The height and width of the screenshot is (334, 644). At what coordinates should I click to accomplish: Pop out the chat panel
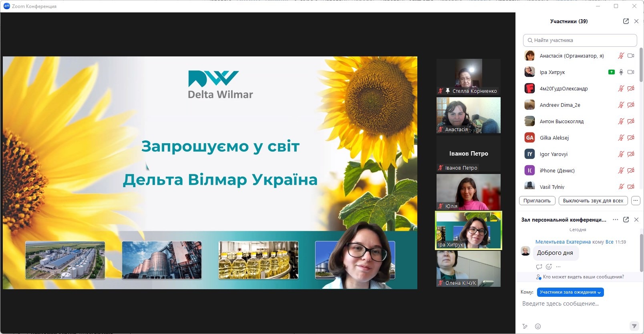click(x=626, y=220)
